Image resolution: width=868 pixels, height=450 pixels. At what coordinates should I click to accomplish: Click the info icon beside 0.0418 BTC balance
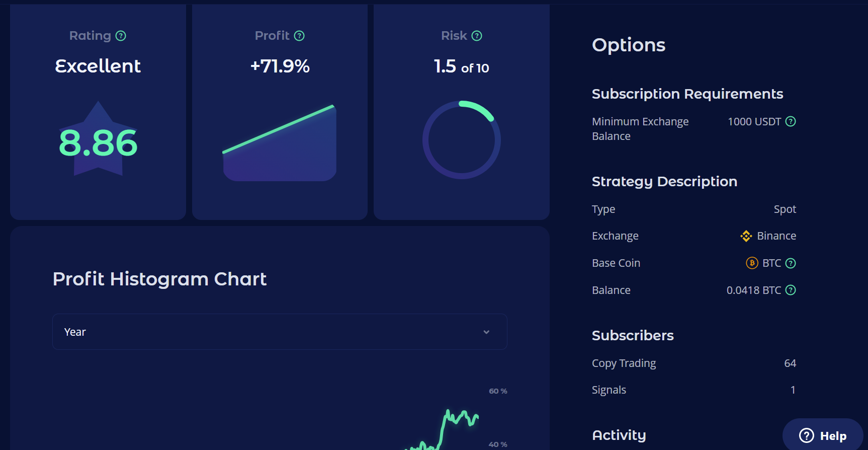pos(791,290)
